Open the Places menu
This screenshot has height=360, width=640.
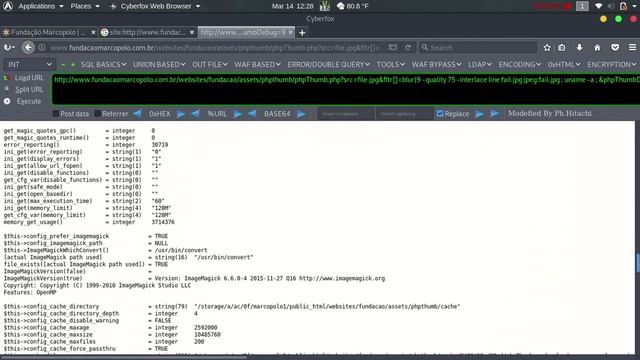click(x=85, y=6)
